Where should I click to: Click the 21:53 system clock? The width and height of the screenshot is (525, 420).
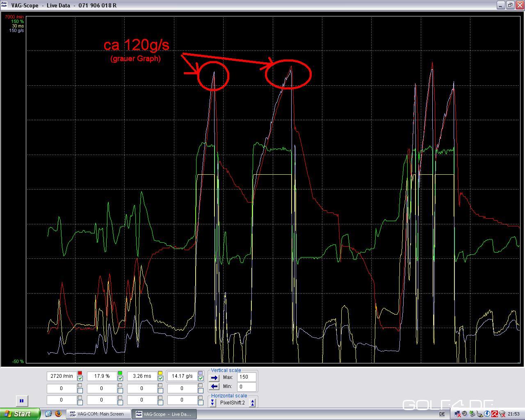(x=514, y=414)
